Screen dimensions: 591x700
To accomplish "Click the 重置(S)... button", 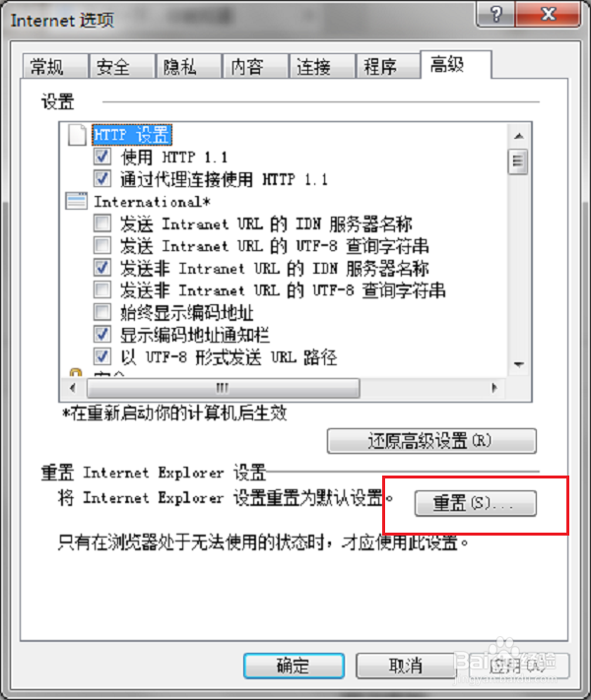I will pos(476,503).
